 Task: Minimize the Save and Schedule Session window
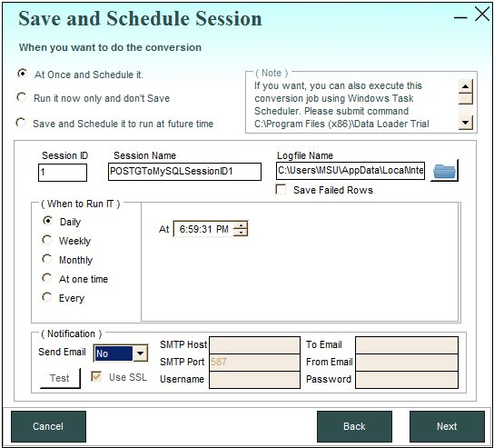click(x=460, y=17)
